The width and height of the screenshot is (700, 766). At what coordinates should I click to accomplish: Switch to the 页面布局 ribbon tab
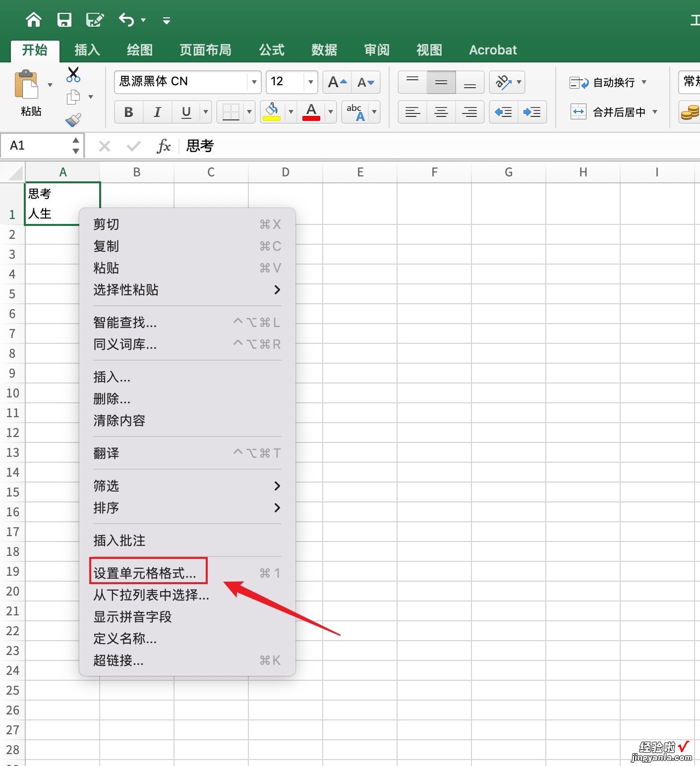(x=205, y=50)
